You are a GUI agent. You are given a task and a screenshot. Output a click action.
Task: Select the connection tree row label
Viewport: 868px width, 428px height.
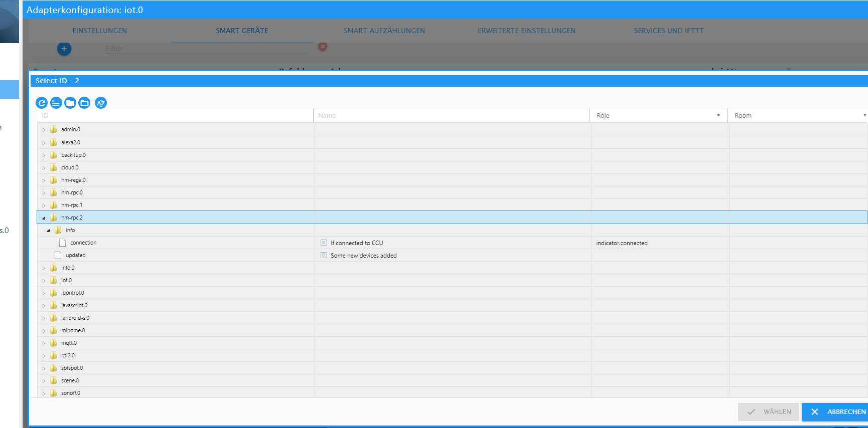pos(83,243)
